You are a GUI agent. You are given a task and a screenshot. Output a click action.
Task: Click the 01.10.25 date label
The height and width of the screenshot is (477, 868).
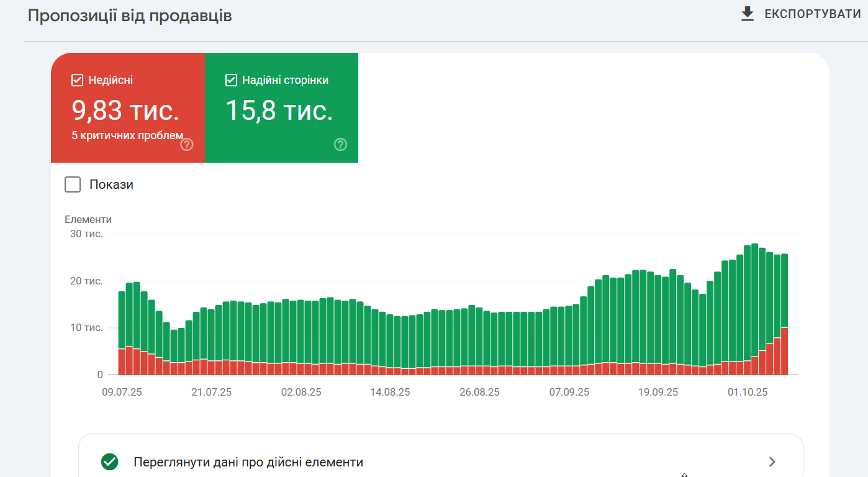[748, 392]
